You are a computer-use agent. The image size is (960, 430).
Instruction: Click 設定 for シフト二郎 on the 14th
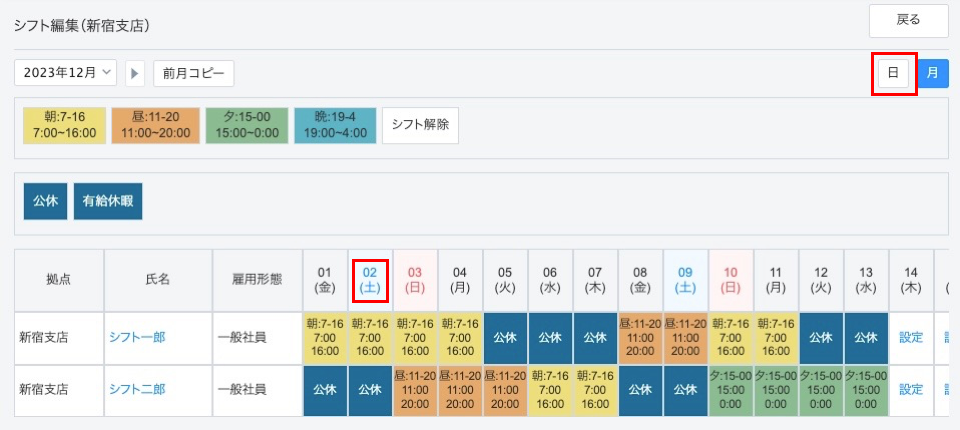[911, 390]
